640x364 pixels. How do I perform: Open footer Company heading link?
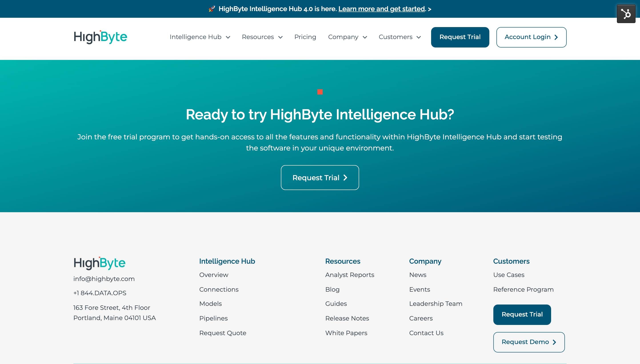pos(425,261)
